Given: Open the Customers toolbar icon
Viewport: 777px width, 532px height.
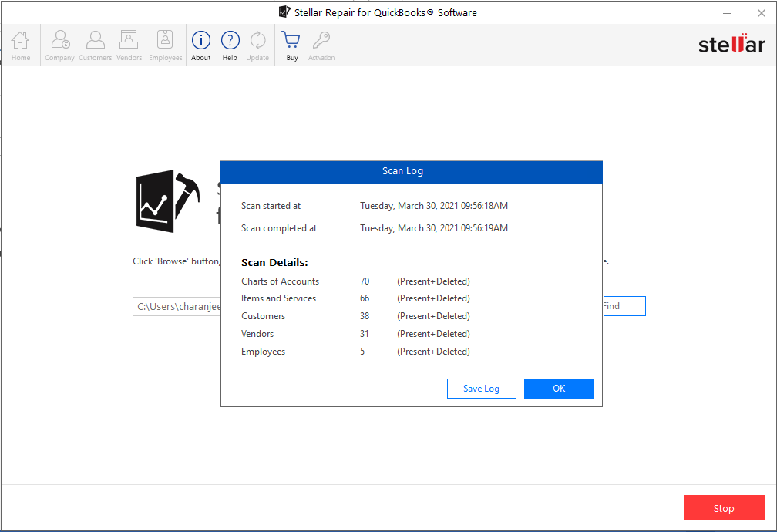Looking at the screenshot, I should click(x=95, y=45).
